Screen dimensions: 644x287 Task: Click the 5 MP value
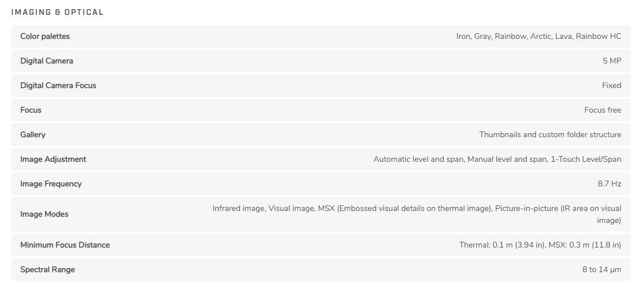click(612, 61)
